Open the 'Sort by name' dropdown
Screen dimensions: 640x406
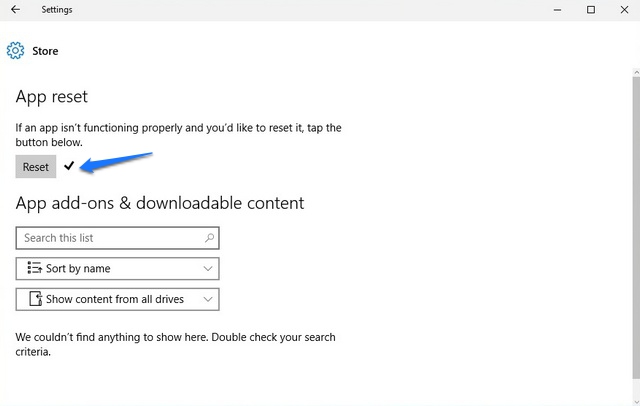click(118, 268)
